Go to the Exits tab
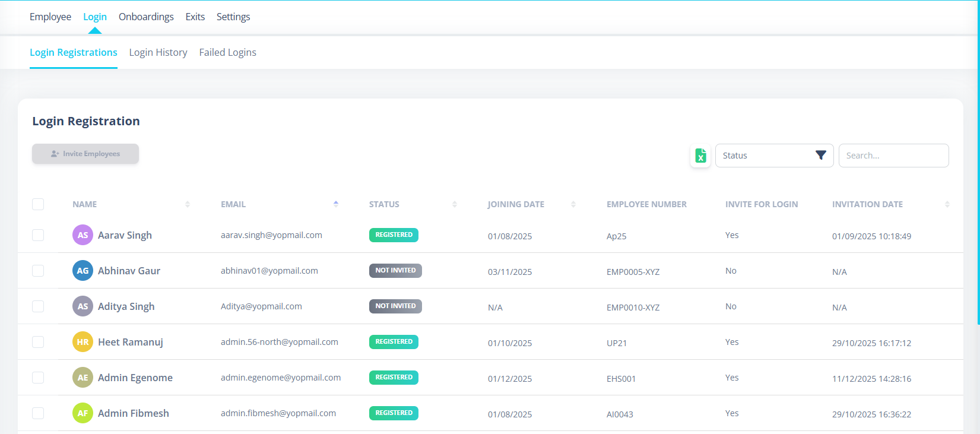The width and height of the screenshot is (980, 434). (195, 17)
